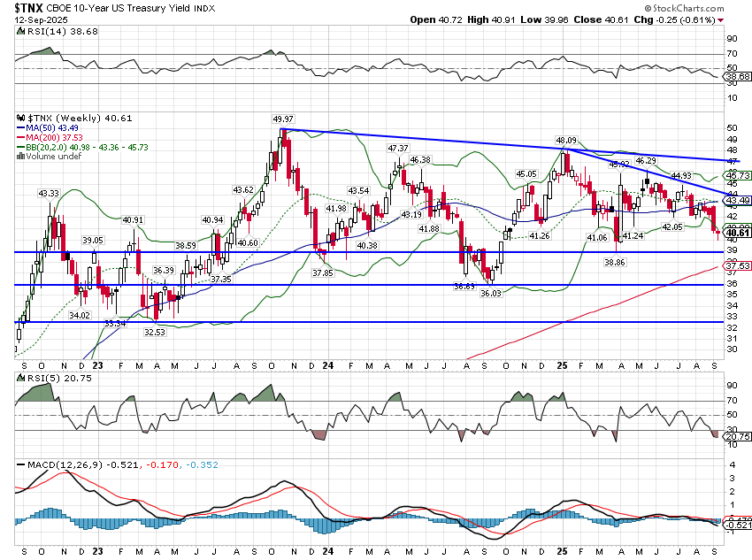Click the RSI(14) indicator icon
Screen dimensions: 752x560
(x=20, y=31)
